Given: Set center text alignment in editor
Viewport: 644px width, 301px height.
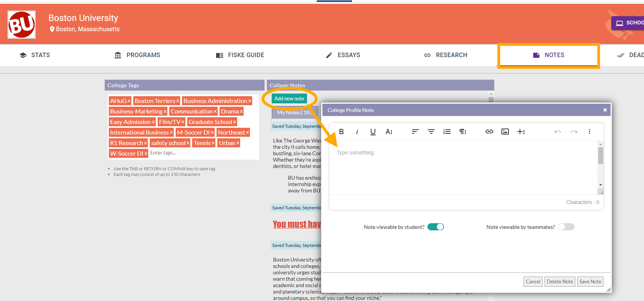Looking at the screenshot, I should (431, 132).
